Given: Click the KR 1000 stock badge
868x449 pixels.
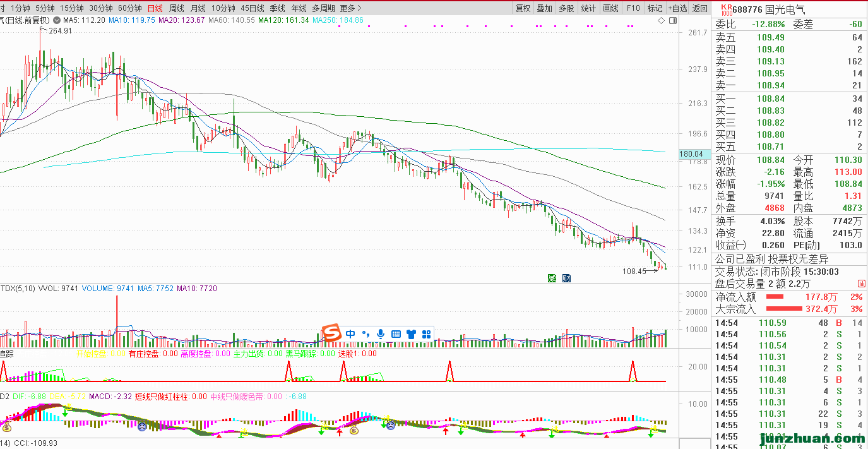Looking at the screenshot, I should pos(726,10).
